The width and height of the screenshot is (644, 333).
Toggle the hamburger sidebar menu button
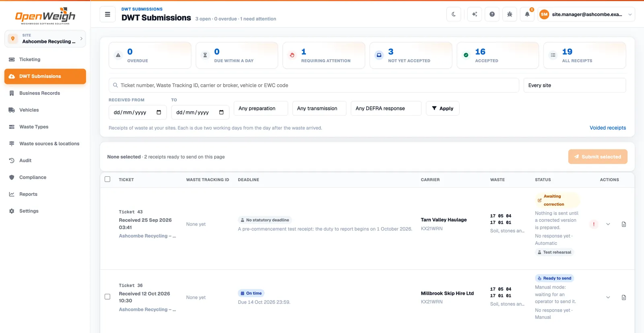pos(107,14)
